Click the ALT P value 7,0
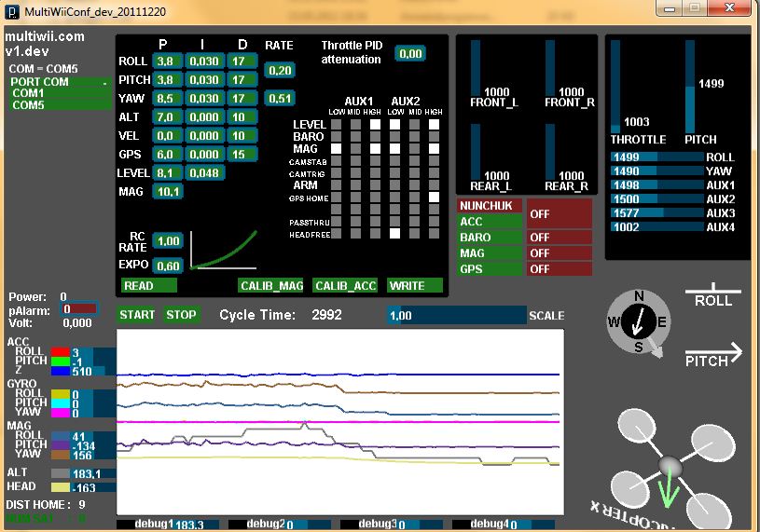 (167, 117)
